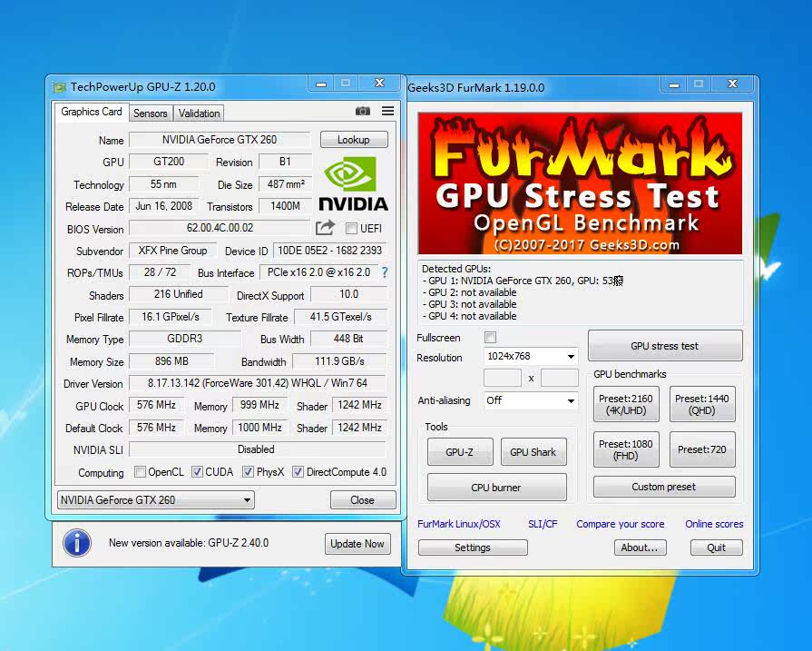Click the Device ID value 10DE 05E2 - 1682 2393
Screen dimensions: 812x651
(330, 251)
